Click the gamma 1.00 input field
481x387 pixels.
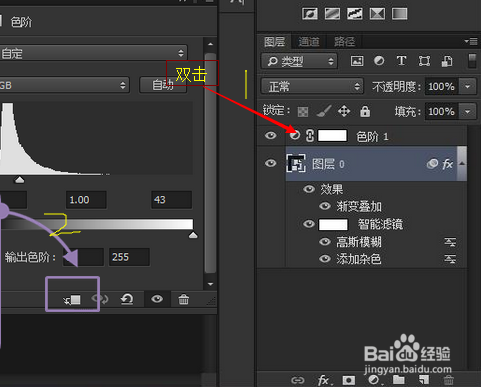pyautogui.click(x=86, y=200)
